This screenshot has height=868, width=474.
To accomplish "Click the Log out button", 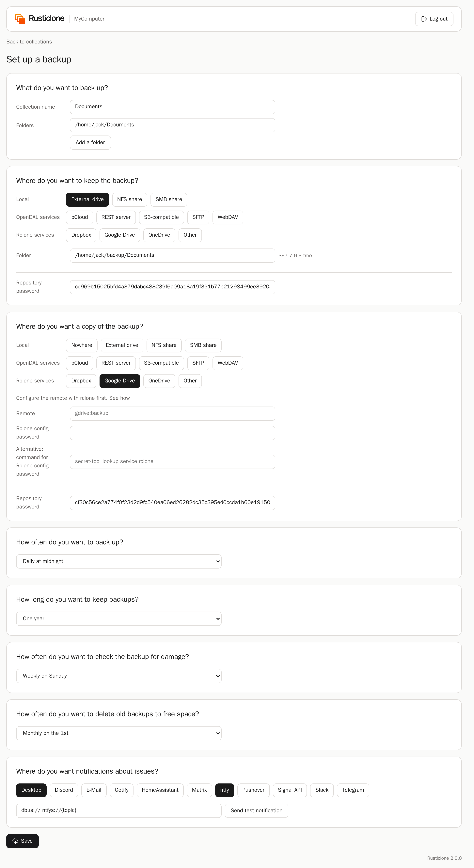I will coord(434,19).
